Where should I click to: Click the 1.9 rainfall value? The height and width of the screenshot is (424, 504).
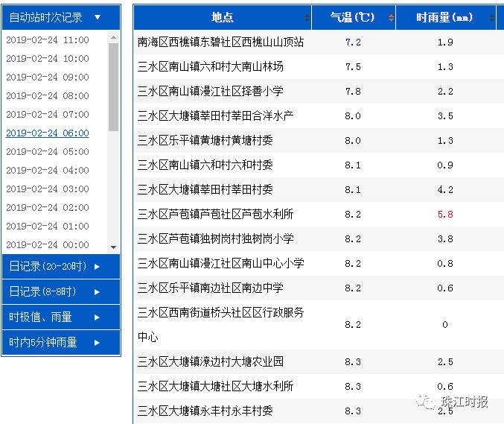445,42
